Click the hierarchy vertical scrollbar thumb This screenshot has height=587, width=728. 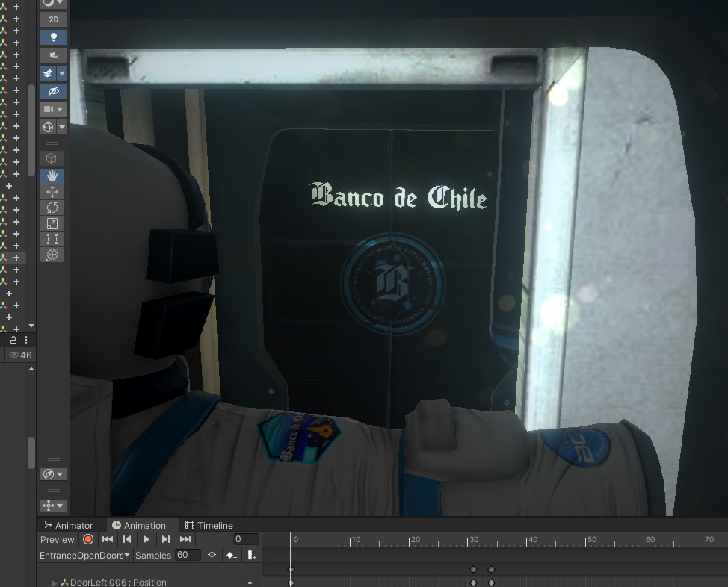click(x=31, y=130)
